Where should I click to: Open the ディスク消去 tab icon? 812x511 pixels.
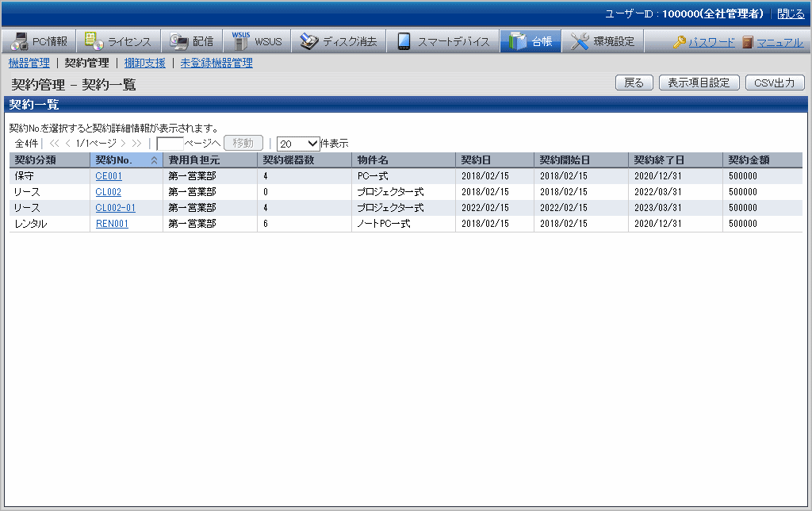pyautogui.click(x=308, y=41)
